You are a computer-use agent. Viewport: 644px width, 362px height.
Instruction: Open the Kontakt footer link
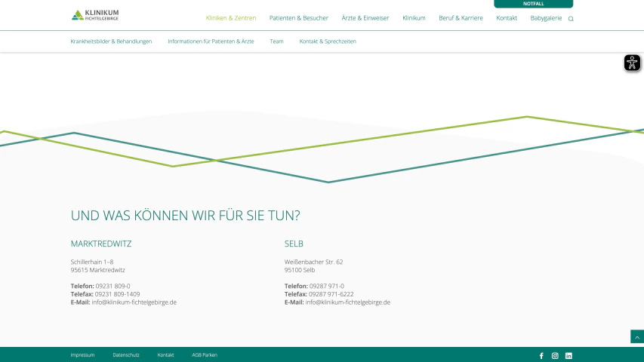tap(165, 355)
